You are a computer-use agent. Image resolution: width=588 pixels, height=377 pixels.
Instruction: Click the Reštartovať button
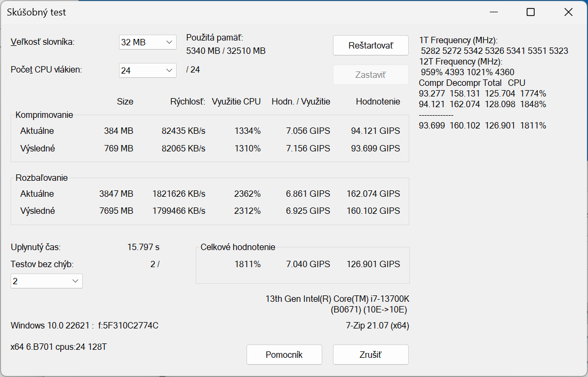[x=370, y=45]
